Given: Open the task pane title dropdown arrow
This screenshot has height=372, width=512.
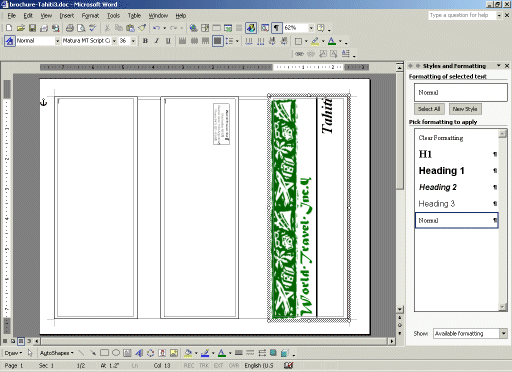Looking at the screenshot, I should coord(499,66).
